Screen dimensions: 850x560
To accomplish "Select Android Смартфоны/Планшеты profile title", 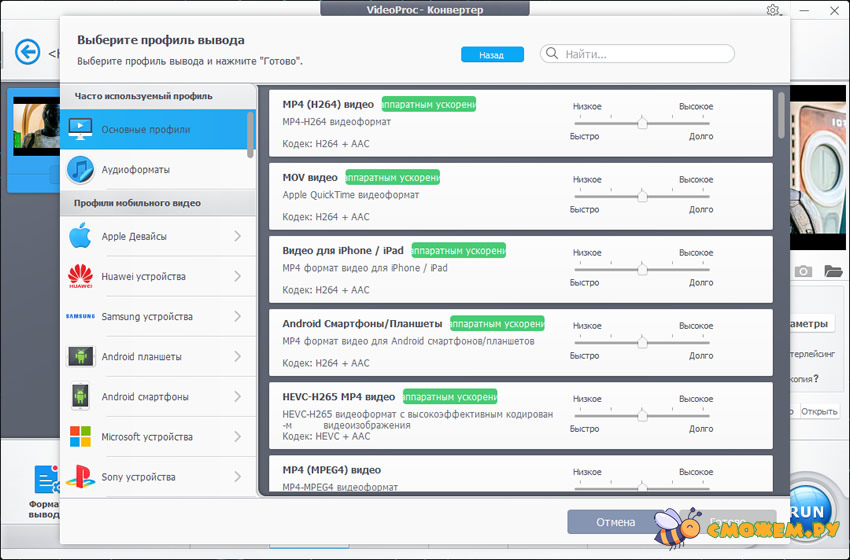I will tap(362, 324).
